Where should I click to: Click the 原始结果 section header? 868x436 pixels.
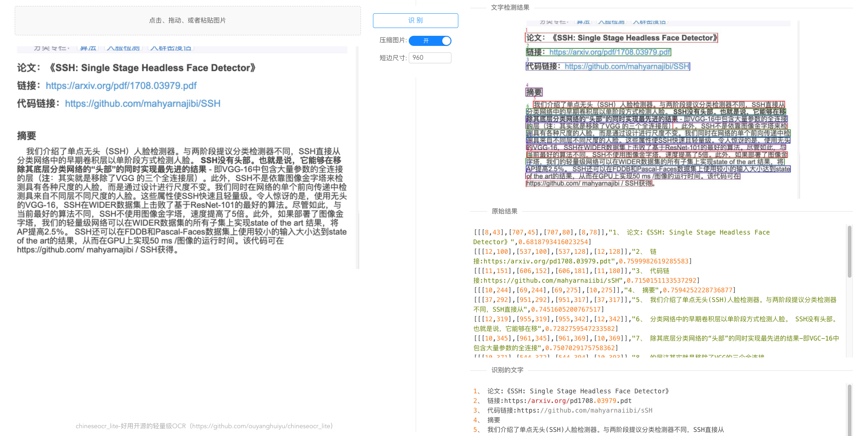[x=504, y=212]
